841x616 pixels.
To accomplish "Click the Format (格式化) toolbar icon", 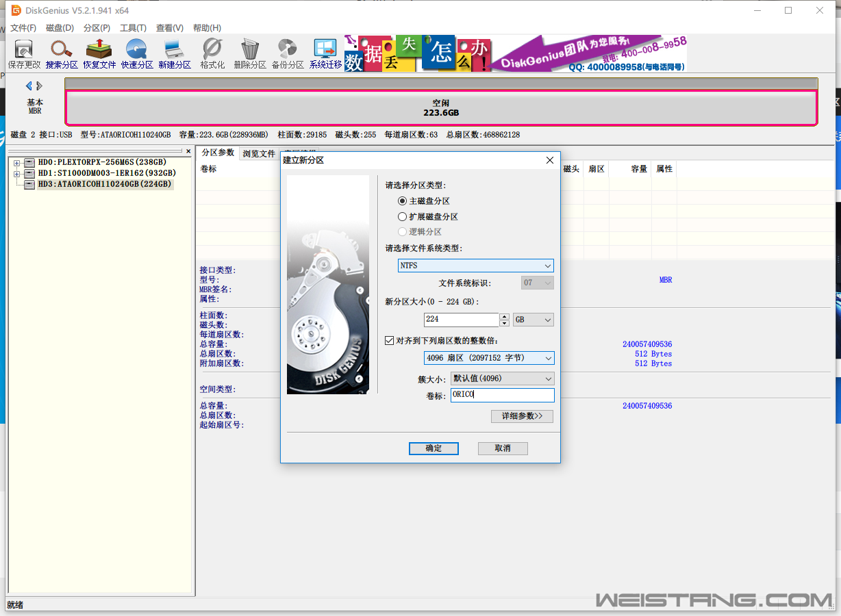I will pos(212,54).
